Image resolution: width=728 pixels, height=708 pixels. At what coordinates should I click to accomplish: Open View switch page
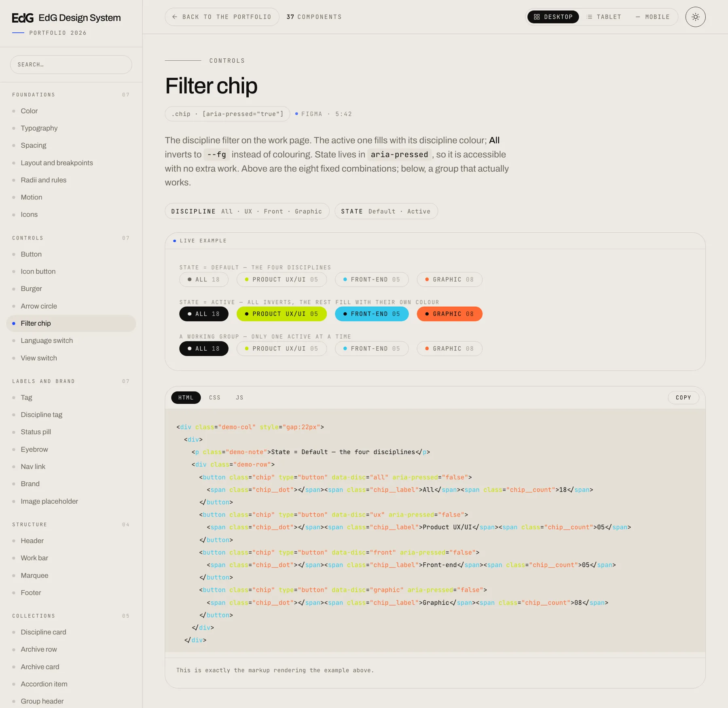point(71,358)
